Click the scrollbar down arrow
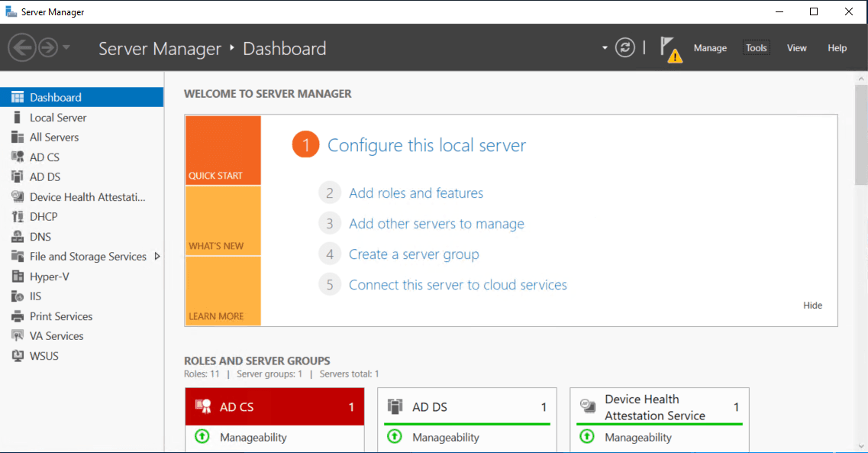Image resolution: width=868 pixels, height=453 pixels. click(x=861, y=446)
